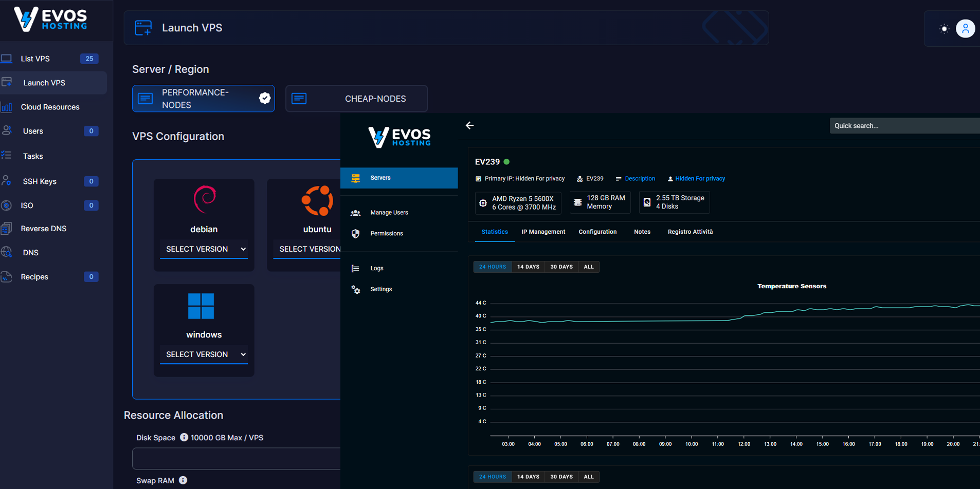Open Settings gears in server panel

pos(355,290)
